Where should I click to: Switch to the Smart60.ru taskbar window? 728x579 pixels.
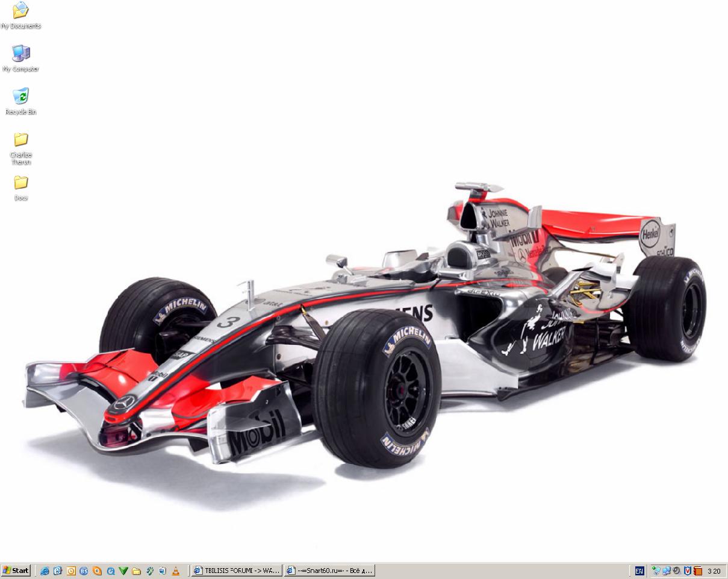330,571
